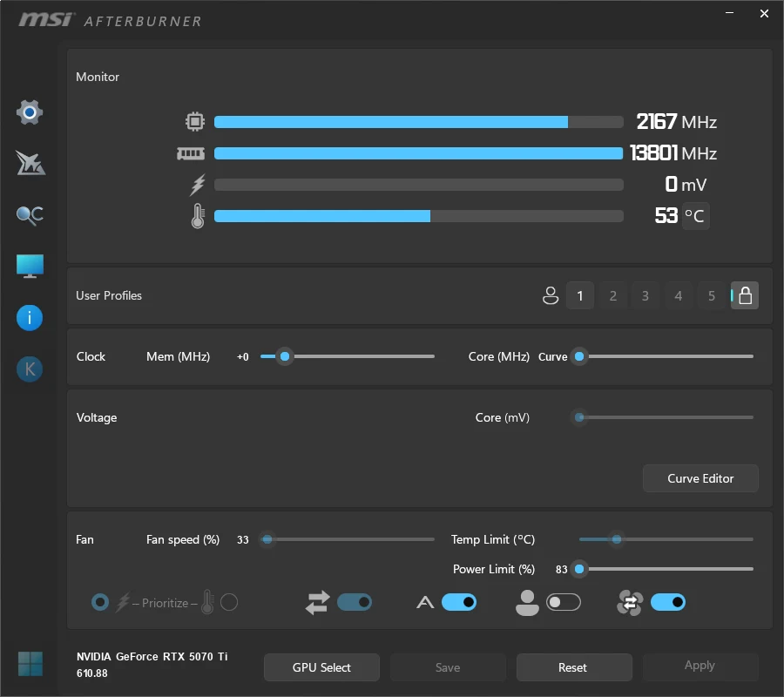
Task: Click the Fan speed (%) slider
Action: (x=348, y=539)
